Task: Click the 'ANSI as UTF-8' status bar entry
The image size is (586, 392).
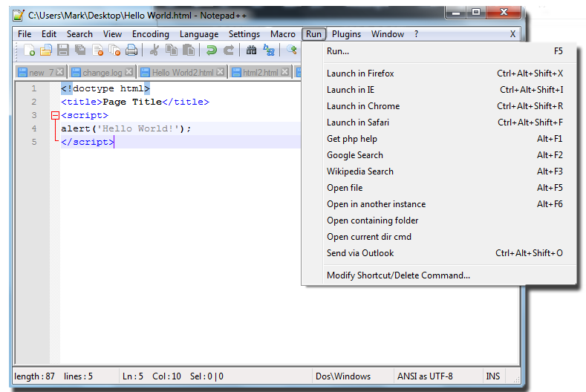Action: click(425, 376)
